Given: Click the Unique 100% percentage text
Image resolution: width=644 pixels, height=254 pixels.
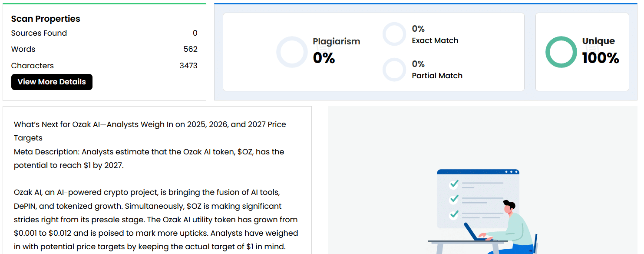Looking at the screenshot, I should coord(601,58).
